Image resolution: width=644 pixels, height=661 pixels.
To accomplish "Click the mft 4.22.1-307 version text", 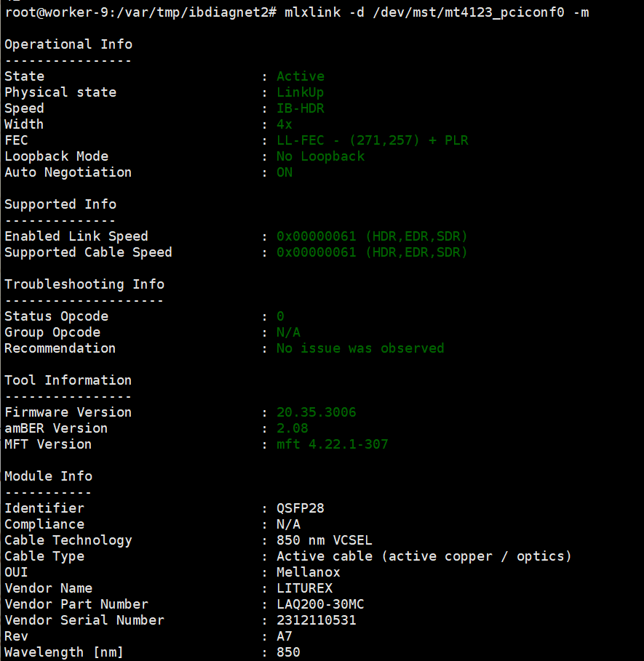I will (333, 444).
